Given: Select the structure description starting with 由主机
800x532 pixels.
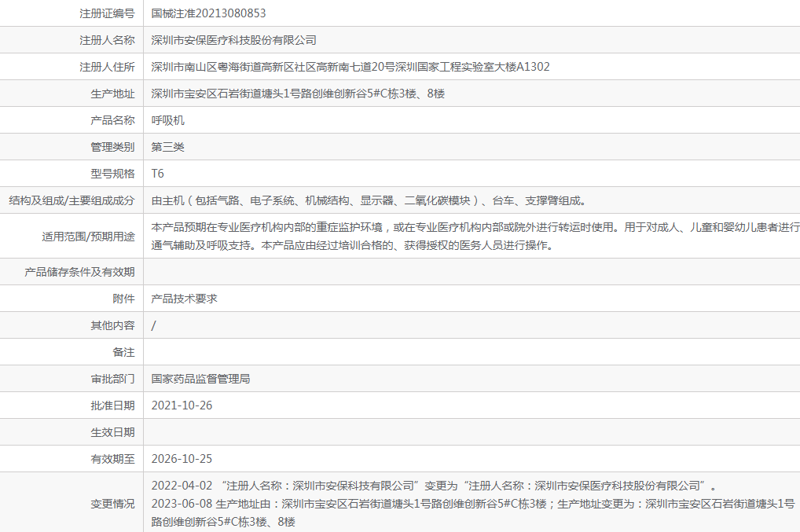Looking at the screenshot, I should [x=369, y=200].
